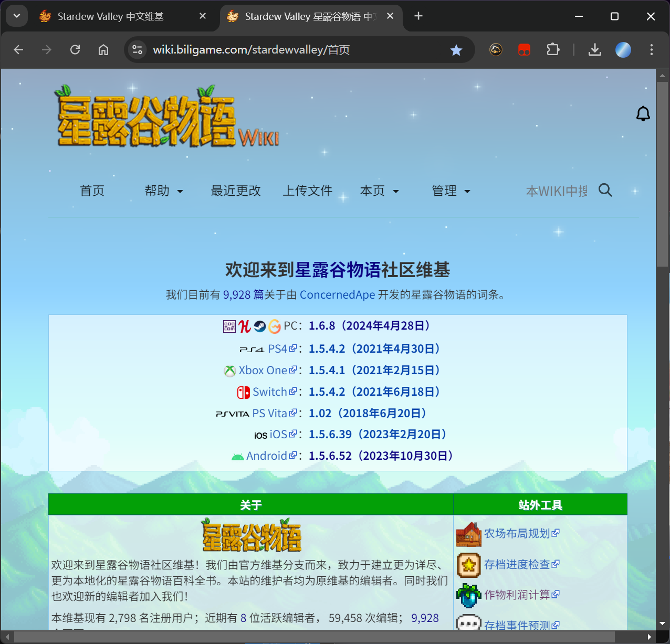This screenshot has width=670, height=644.
Task: Click the 站外工具 header
Action: coord(540,505)
